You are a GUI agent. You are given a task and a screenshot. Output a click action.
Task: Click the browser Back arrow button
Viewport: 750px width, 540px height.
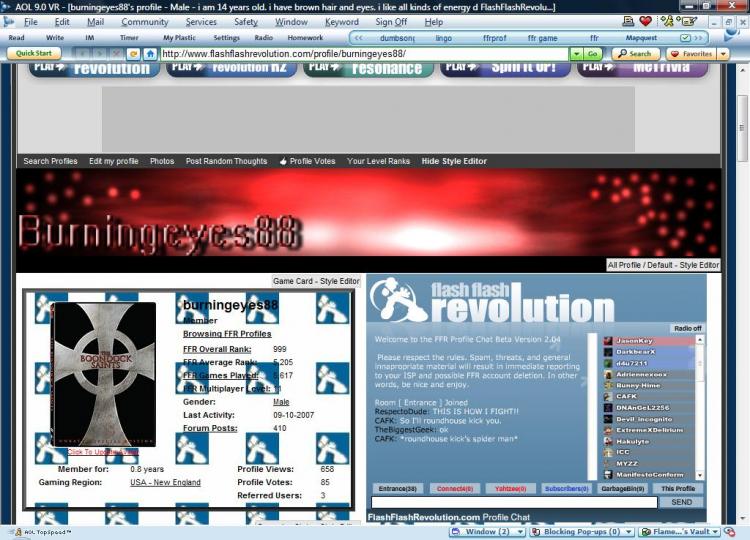(x=82, y=54)
